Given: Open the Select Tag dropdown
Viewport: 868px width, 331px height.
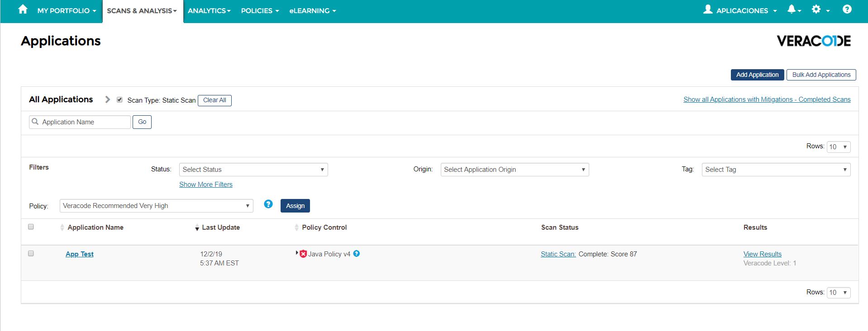Looking at the screenshot, I should point(776,170).
